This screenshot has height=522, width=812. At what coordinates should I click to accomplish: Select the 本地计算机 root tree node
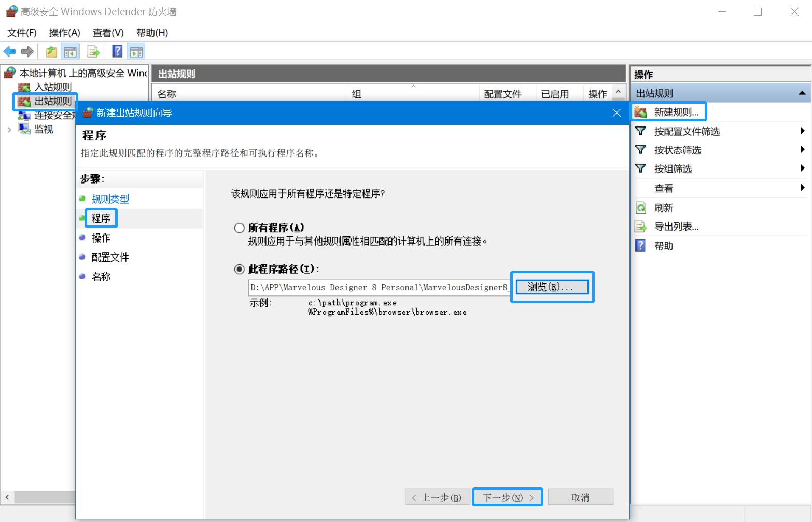click(83, 73)
